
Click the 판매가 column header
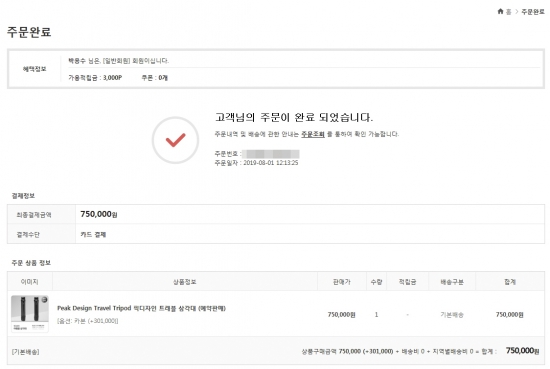tap(342, 282)
